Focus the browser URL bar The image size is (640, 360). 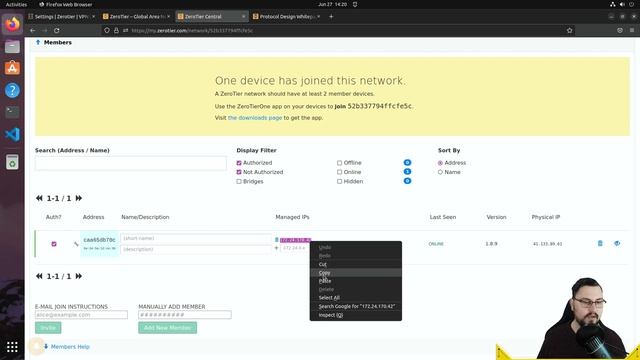point(335,31)
